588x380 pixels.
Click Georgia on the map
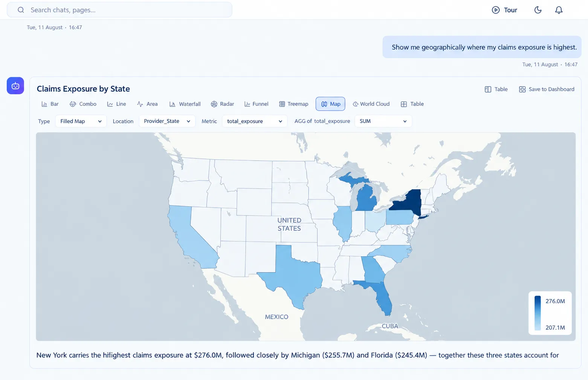tap(373, 270)
